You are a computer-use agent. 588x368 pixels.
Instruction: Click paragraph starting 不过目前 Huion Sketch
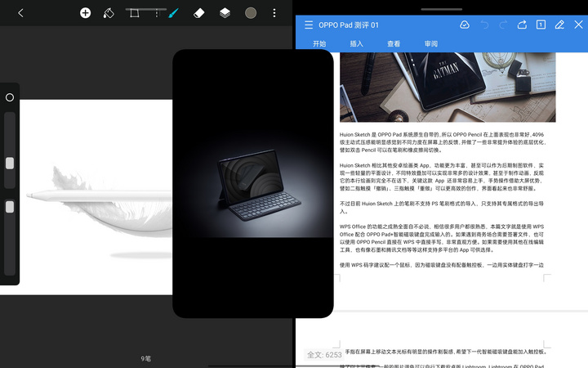click(x=441, y=207)
